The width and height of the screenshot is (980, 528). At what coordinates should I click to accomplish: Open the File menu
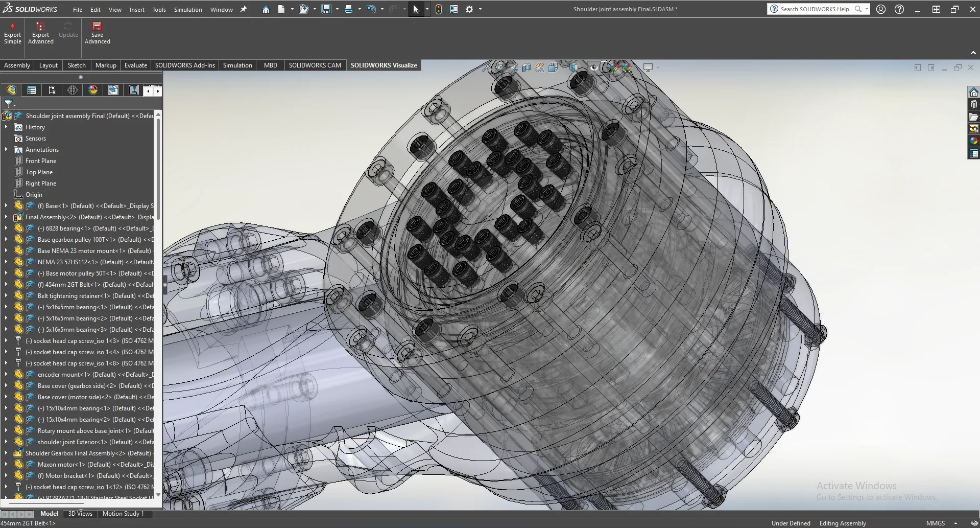[77, 10]
